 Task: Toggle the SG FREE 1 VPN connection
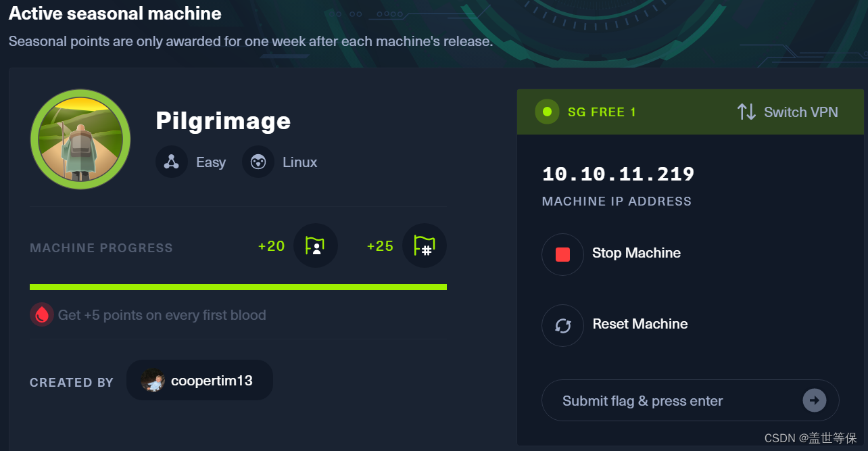pyautogui.click(x=602, y=112)
